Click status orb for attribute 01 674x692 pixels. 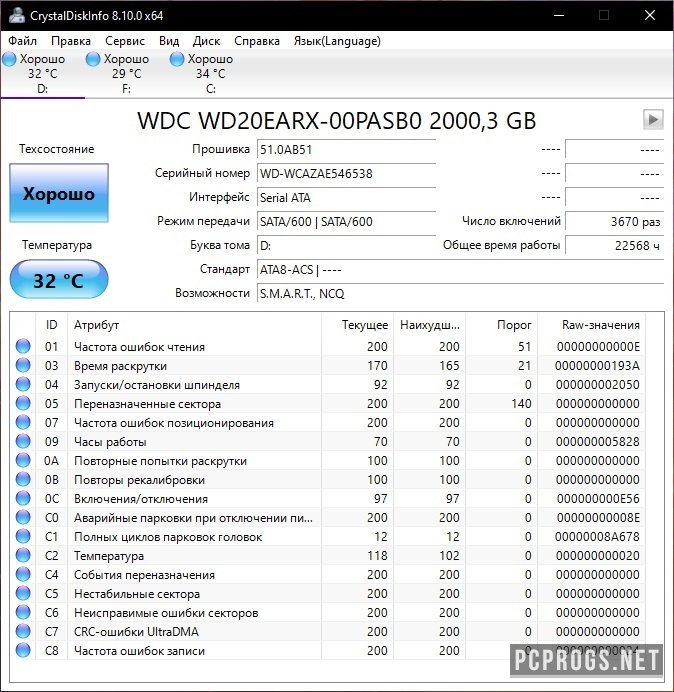click(x=23, y=346)
